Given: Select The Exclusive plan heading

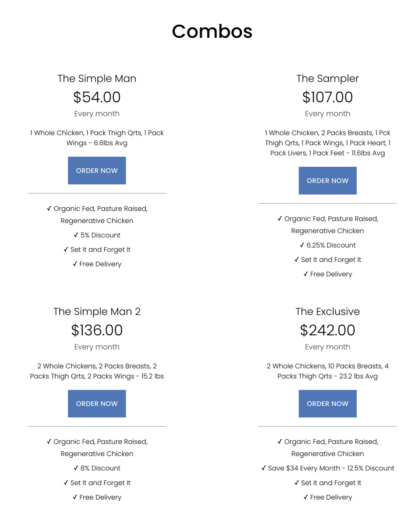Looking at the screenshot, I should 327,312.
